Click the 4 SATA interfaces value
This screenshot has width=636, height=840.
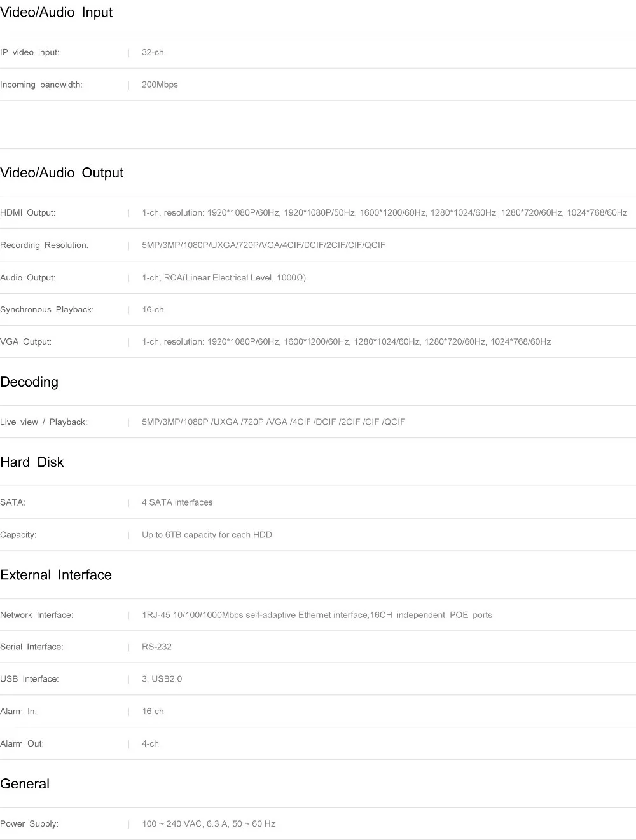click(x=177, y=502)
